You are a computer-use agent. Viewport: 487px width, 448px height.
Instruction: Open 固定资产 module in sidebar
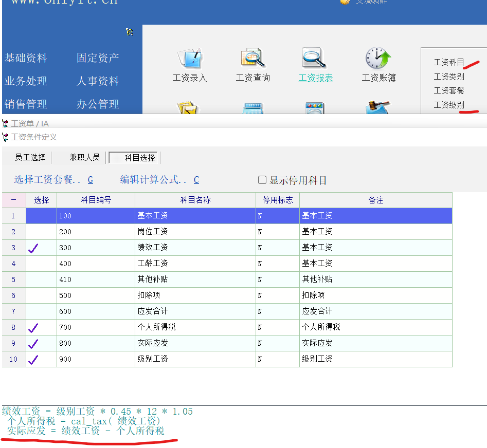98,58
